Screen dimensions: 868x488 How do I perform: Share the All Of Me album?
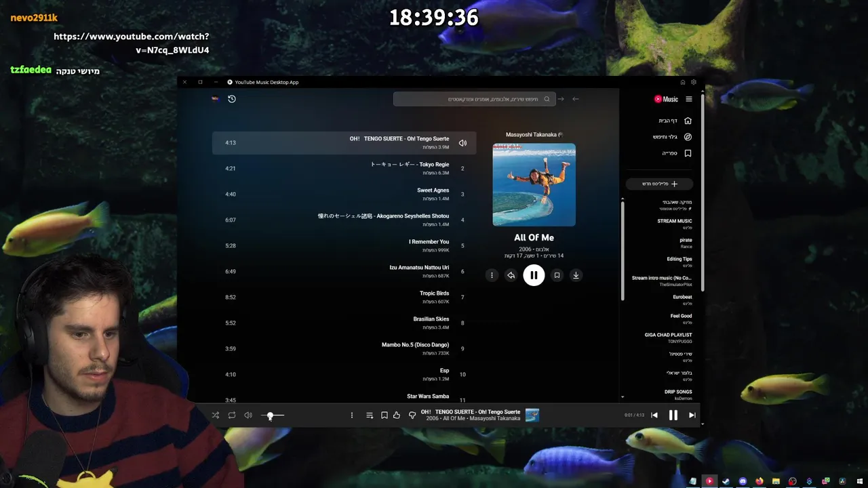(511, 275)
